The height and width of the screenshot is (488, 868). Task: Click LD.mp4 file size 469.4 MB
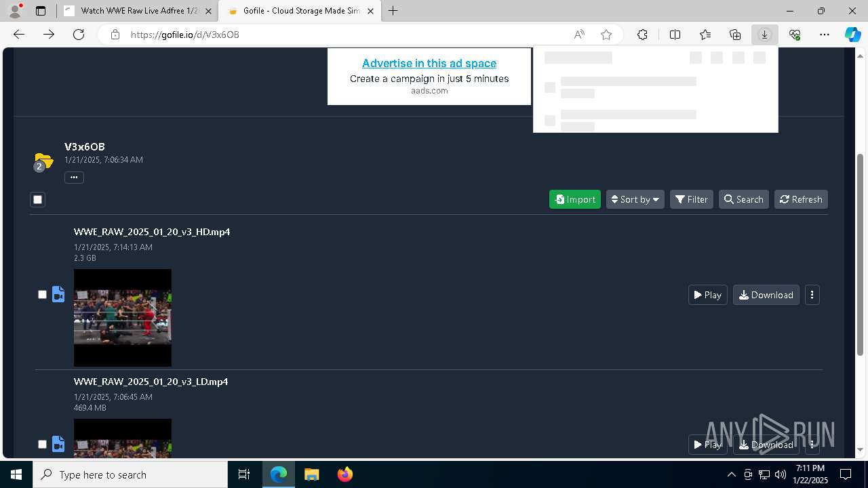(90, 408)
